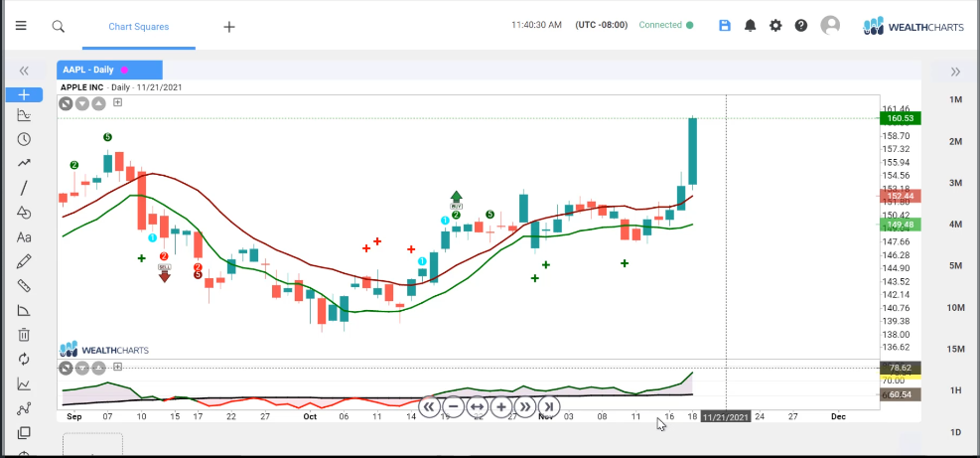This screenshot has height=458, width=980.
Task: Open the layers copy tool
Action: coord(24,433)
